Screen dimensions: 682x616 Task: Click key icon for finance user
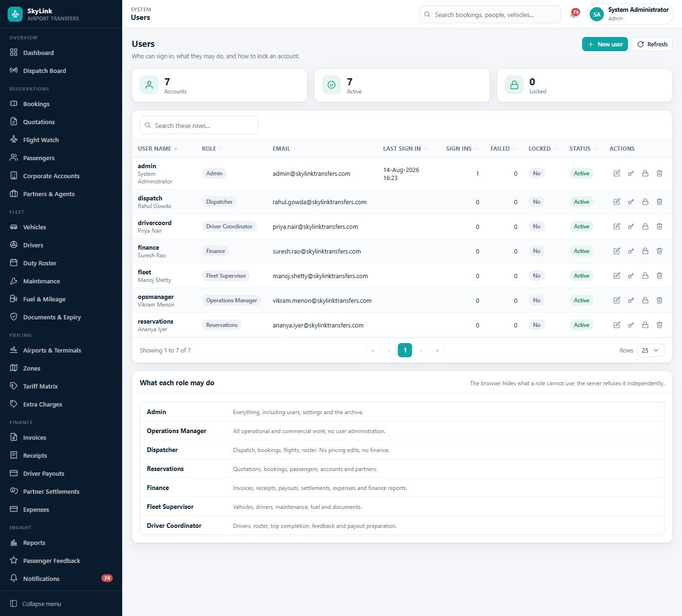(631, 251)
